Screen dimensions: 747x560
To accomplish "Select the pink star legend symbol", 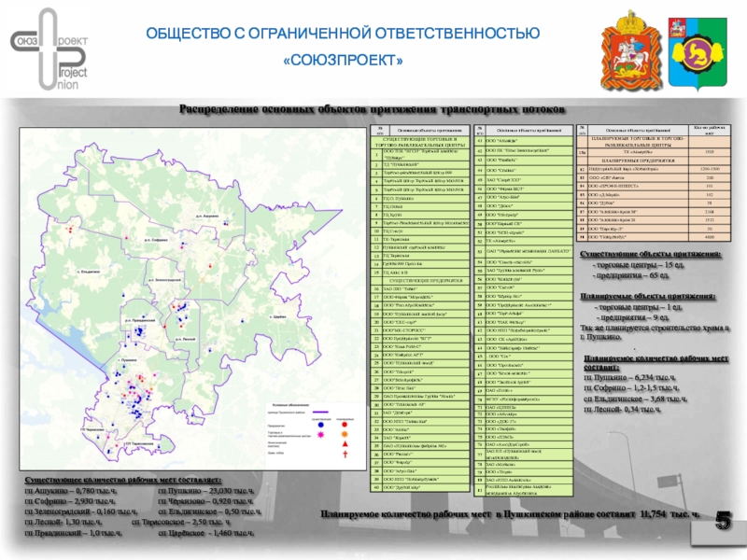I will 321,434.
